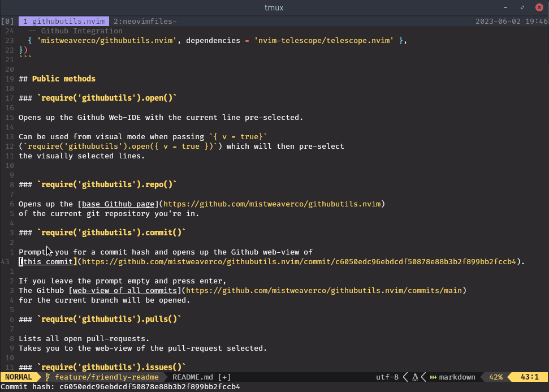This screenshot has width=549, height=392.
Task: Click the Github Integration comment line
Action: (x=75, y=31)
